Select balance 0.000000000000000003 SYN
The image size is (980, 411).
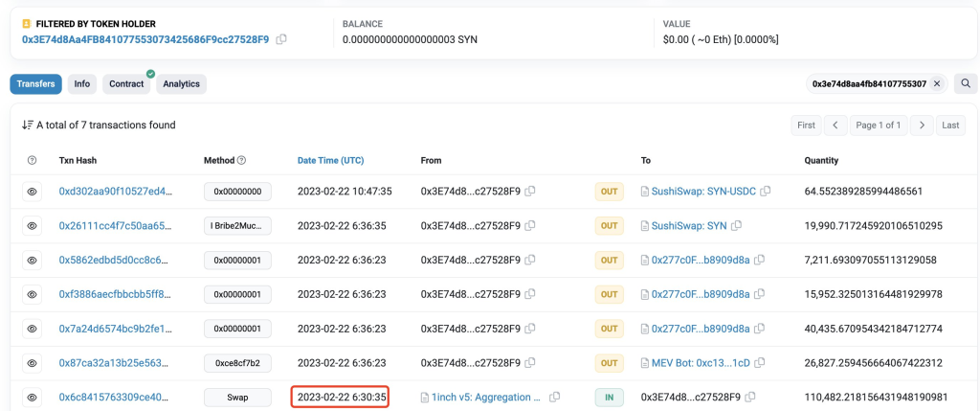pyautogui.click(x=410, y=39)
